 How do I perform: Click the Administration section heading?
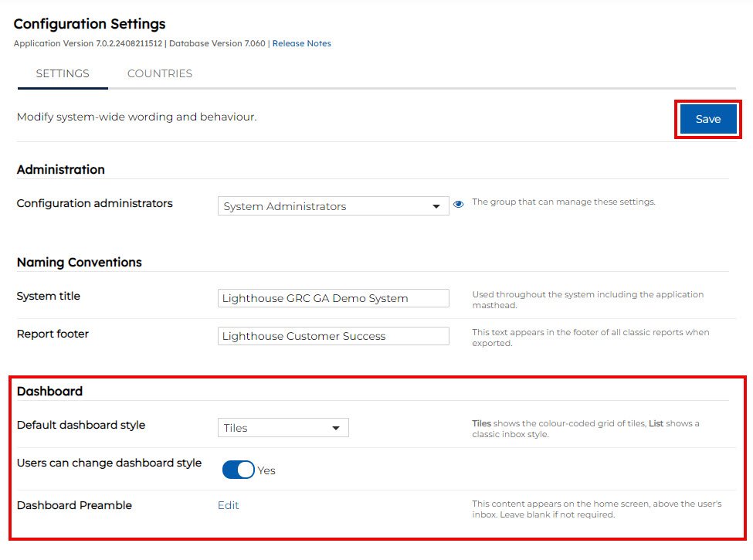pyautogui.click(x=61, y=169)
